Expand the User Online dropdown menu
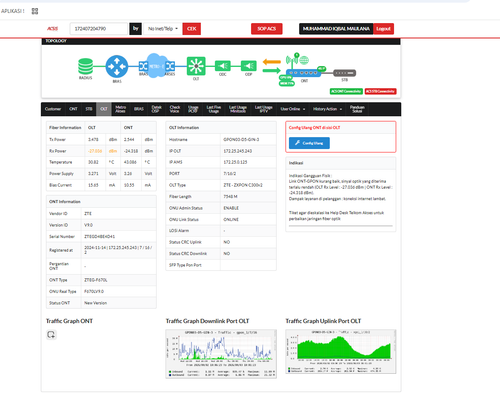The height and width of the screenshot is (393, 500). (293, 109)
